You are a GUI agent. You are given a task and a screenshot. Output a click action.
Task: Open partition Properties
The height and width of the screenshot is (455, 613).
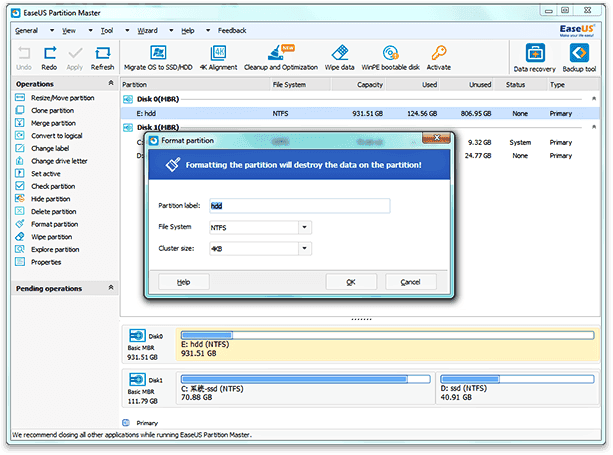38,262
